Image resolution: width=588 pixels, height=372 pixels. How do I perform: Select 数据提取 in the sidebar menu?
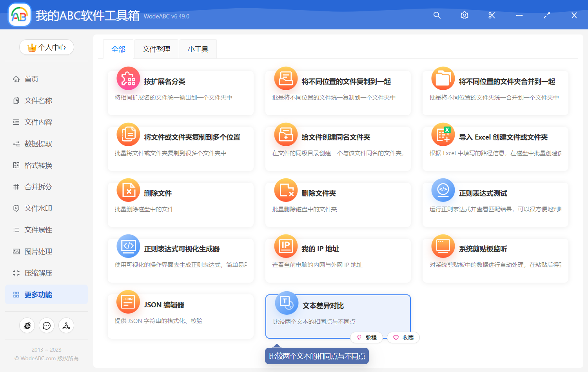coord(38,143)
